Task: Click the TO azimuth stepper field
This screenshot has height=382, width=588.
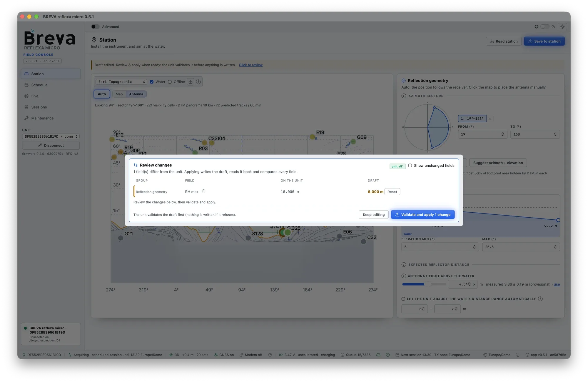Action: click(535, 134)
